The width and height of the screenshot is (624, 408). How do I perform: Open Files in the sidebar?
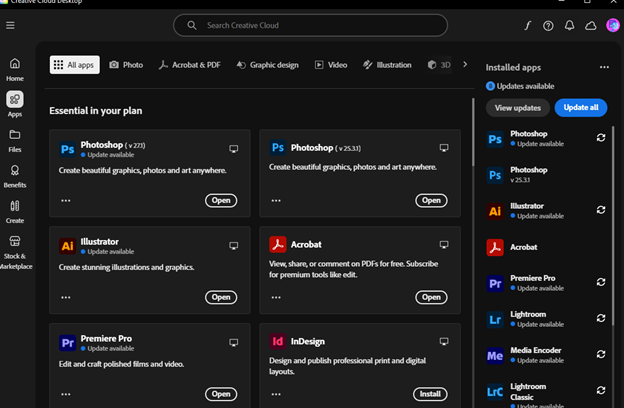coord(15,141)
